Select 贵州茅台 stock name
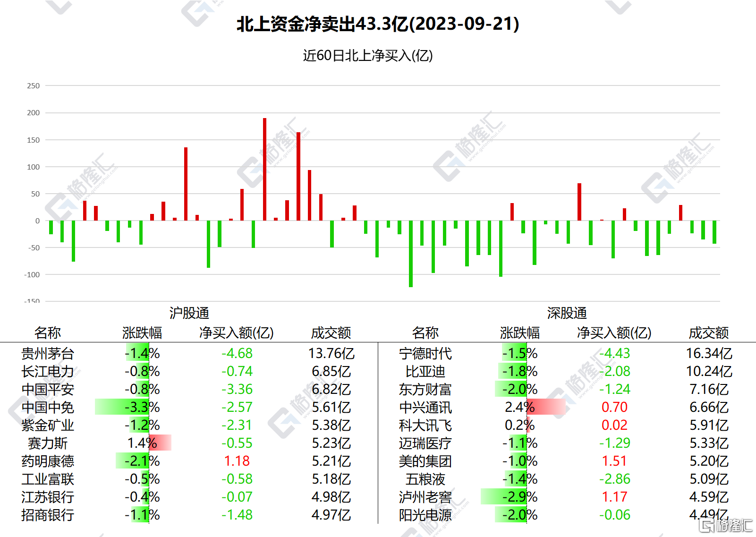This screenshot has width=756, height=537. pyautogui.click(x=48, y=353)
